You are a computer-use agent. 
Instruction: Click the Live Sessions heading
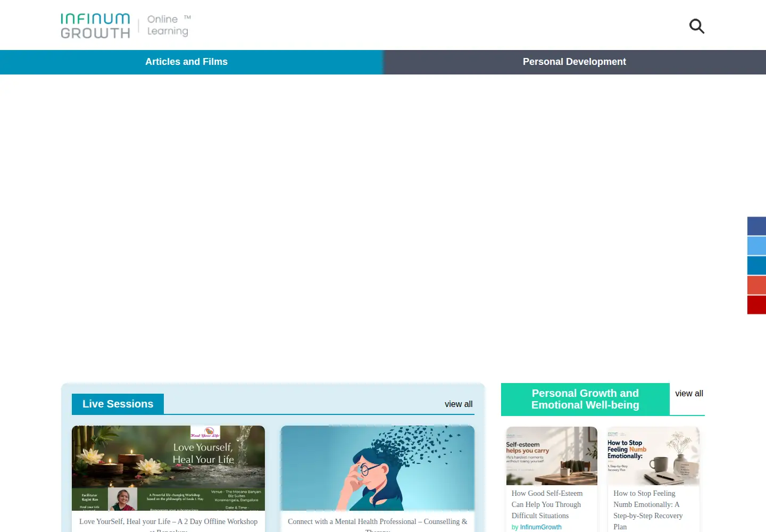click(118, 404)
